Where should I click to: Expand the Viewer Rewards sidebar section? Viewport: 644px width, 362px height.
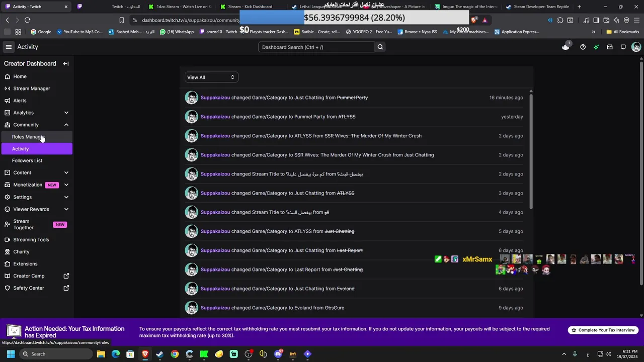(66, 209)
